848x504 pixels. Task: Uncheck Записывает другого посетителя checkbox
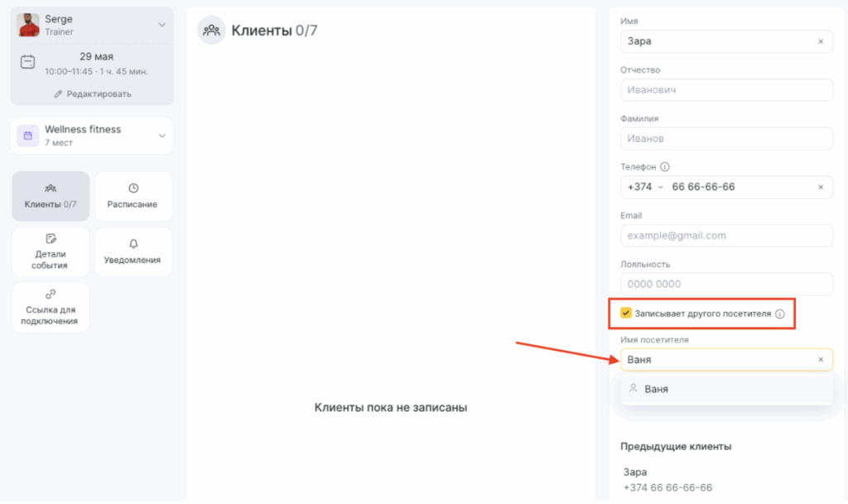pyautogui.click(x=626, y=314)
